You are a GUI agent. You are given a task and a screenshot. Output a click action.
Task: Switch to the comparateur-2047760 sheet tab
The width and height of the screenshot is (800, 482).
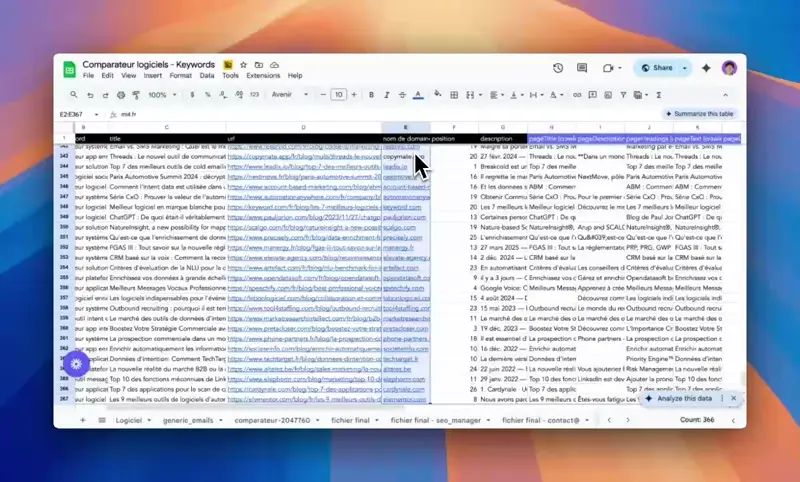click(x=272, y=420)
